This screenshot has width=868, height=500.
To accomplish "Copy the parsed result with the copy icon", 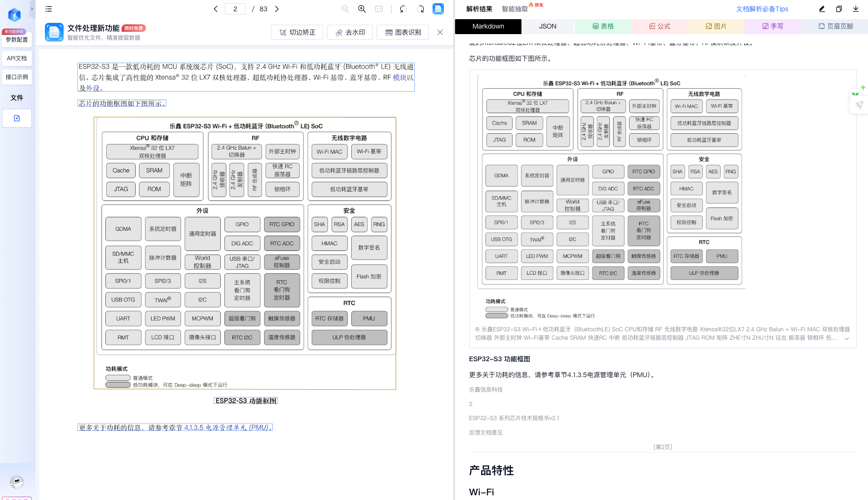I will [x=839, y=9].
